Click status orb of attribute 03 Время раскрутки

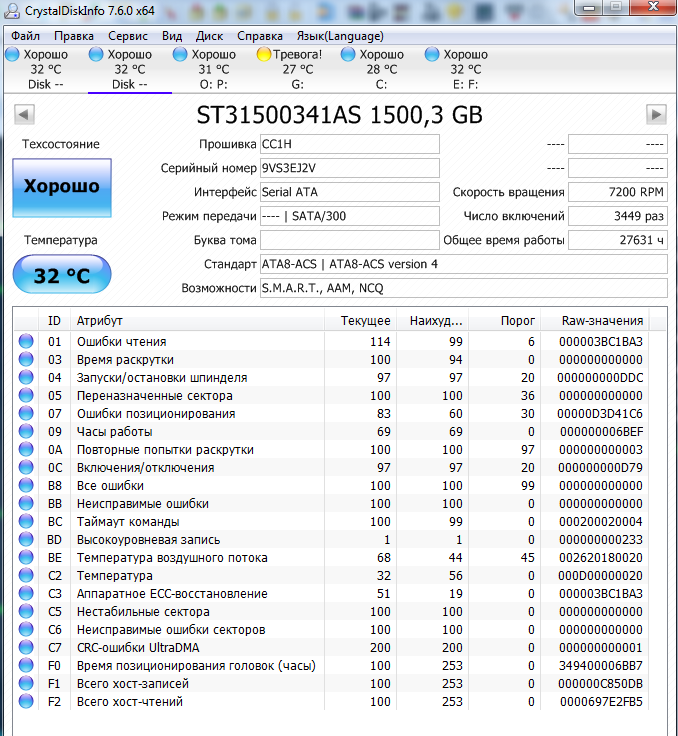pyautogui.click(x=26, y=359)
